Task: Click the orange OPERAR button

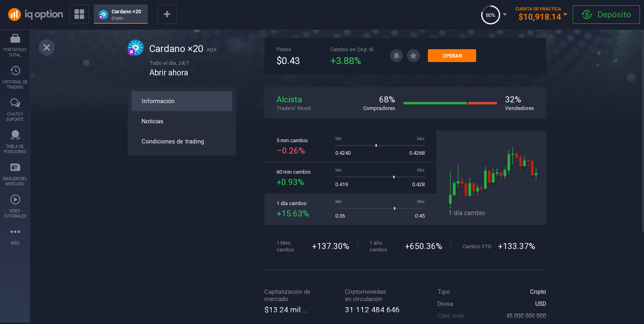Action: click(x=452, y=56)
